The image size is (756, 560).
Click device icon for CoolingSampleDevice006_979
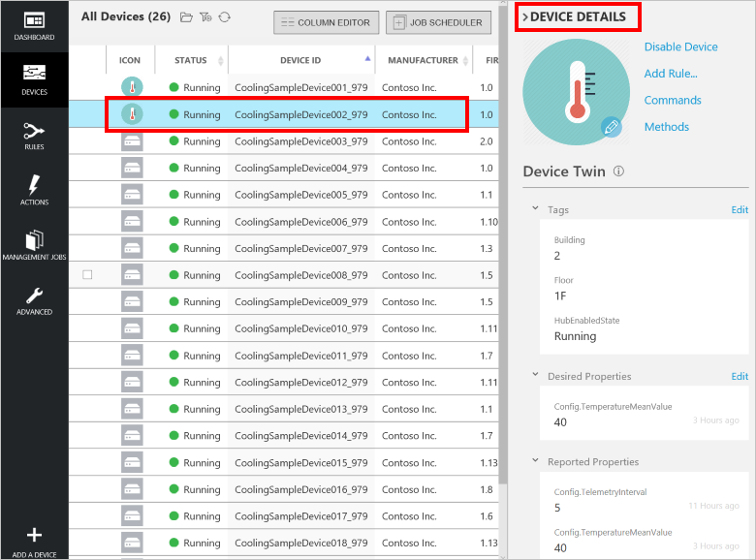pos(132,222)
